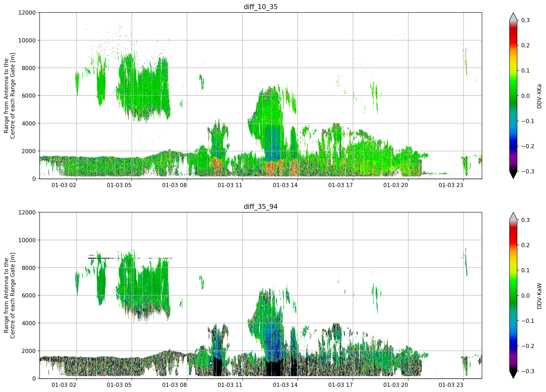This screenshot has width=546, height=392.
Task: Click the 01-03 17 x-tick under diff_10_35
Action: tap(340, 185)
